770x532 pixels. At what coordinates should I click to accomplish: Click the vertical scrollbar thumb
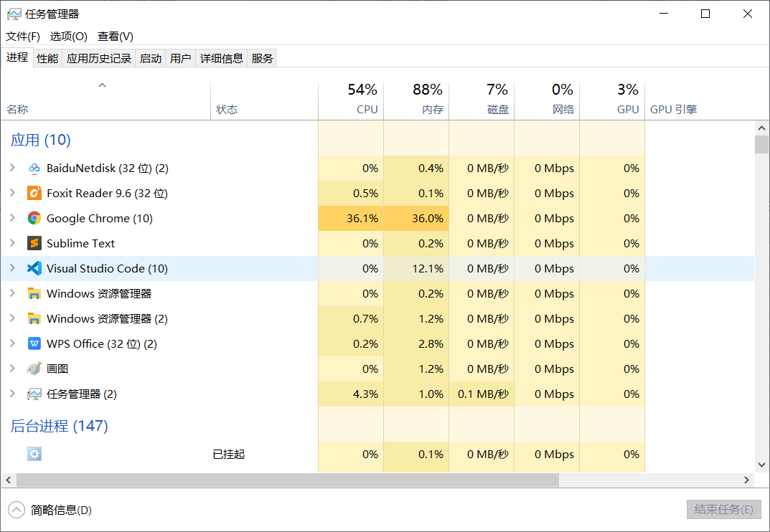point(761,145)
